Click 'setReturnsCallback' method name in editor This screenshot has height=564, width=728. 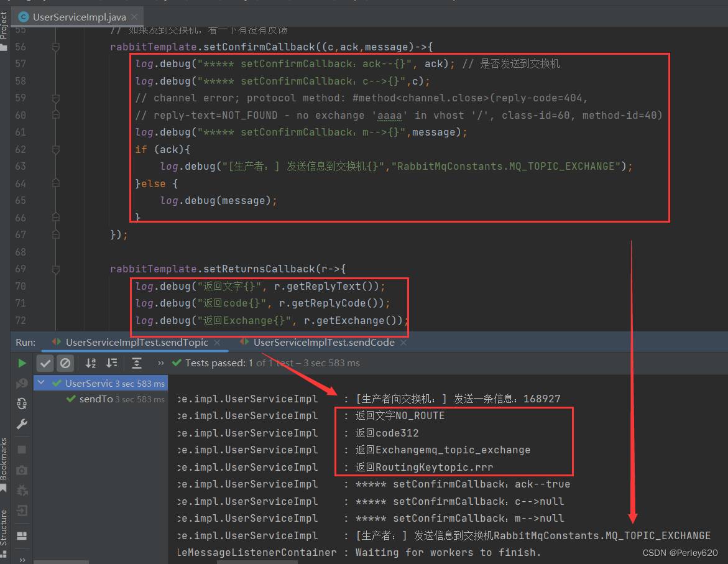click(x=259, y=269)
